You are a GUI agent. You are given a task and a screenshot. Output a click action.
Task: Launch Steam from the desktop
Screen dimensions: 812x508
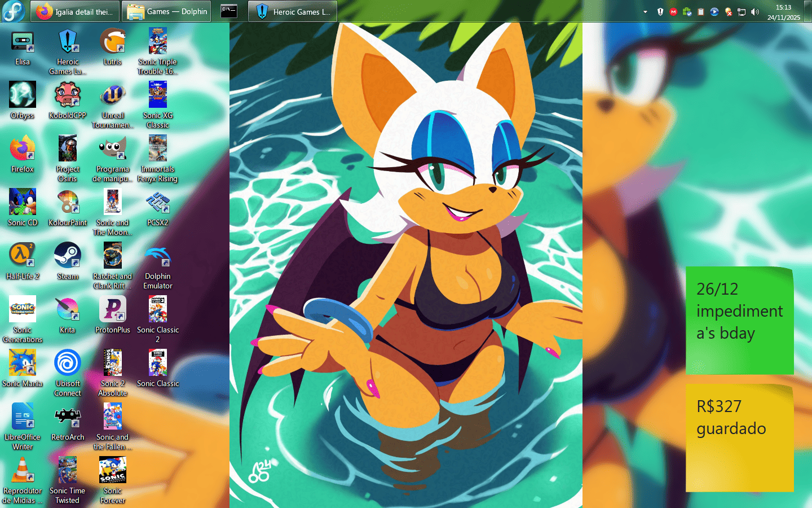point(68,256)
